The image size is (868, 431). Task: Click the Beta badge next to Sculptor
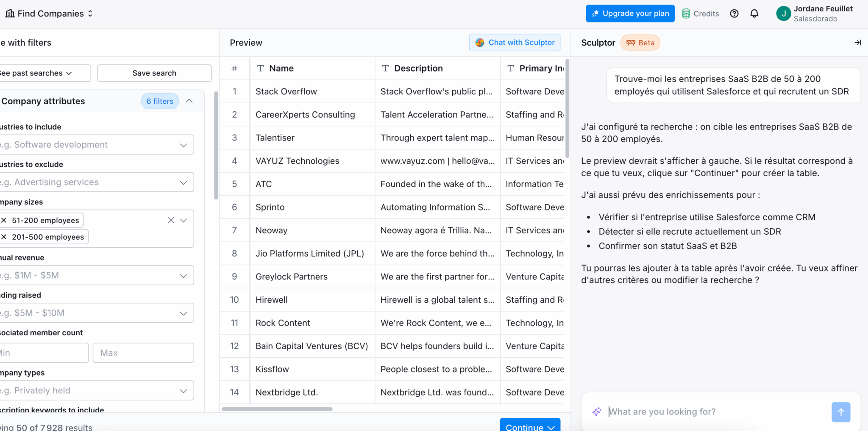click(640, 43)
